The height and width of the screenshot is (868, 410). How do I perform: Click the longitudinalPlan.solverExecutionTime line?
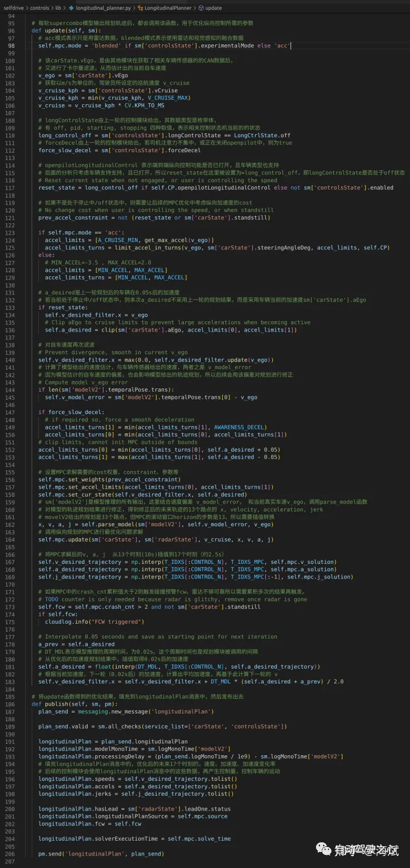click(134, 838)
